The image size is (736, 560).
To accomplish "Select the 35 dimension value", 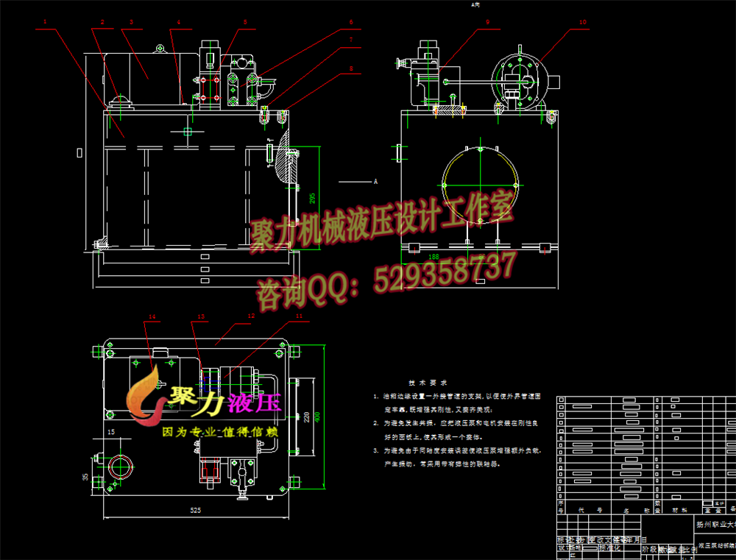I will [x=85, y=476].
